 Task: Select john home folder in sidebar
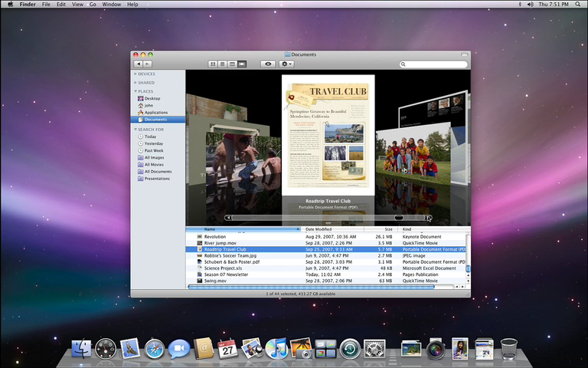pyautogui.click(x=158, y=106)
